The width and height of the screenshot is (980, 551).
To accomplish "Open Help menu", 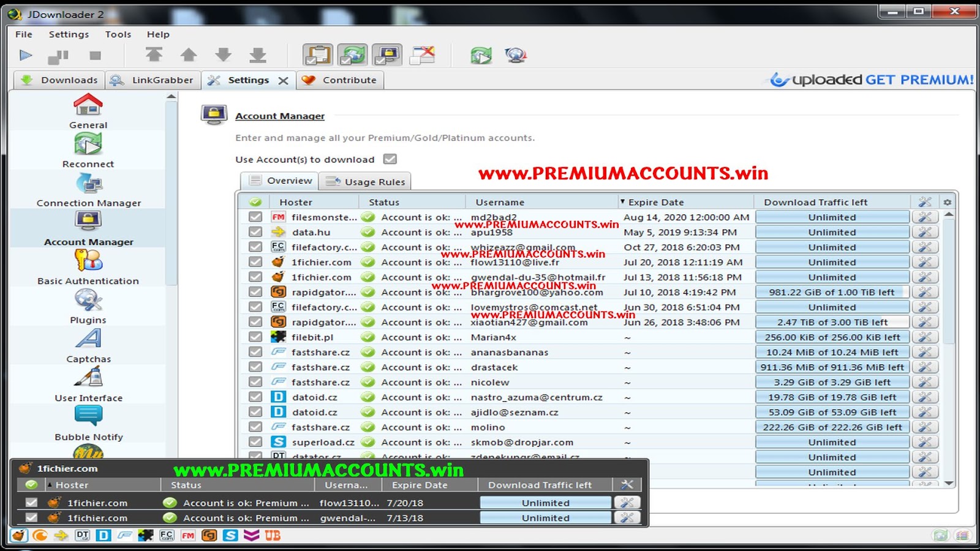I will click(x=158, y=34).
